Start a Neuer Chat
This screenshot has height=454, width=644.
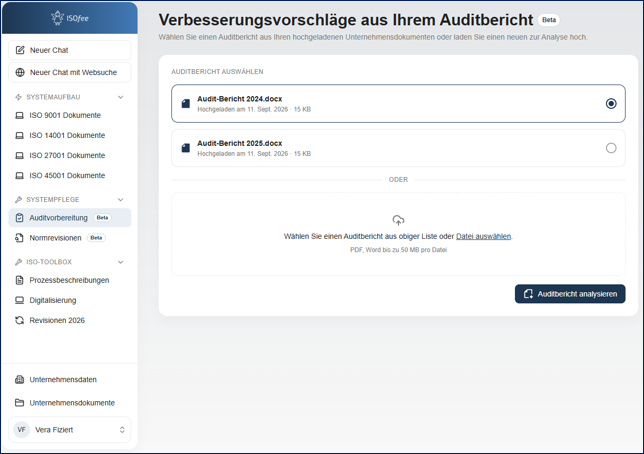click(x=70, y=50)
